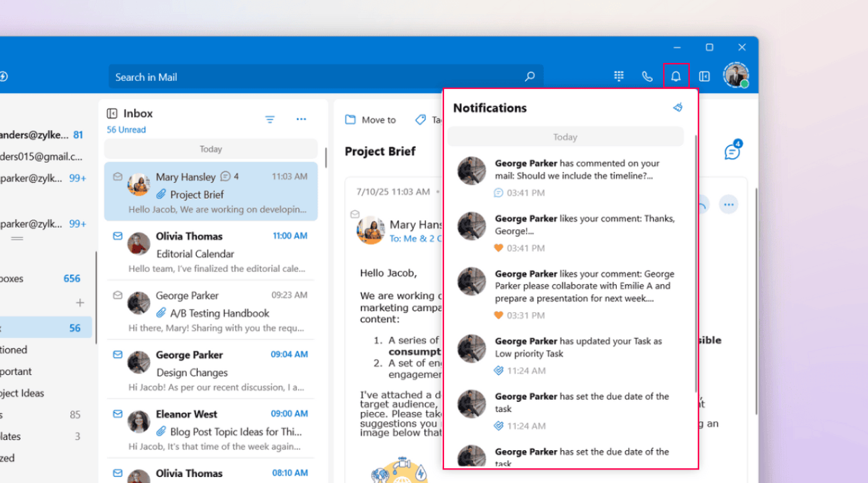Open the filter icon in the Inbox header
This screenshot has width=868, height=483.
click(x=270, y=119)
